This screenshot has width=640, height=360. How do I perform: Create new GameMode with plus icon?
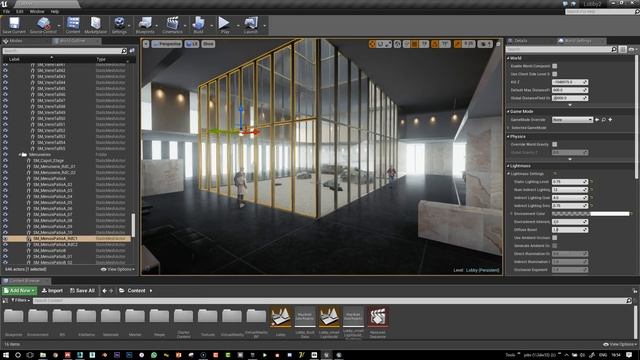(x=610, y=120)
